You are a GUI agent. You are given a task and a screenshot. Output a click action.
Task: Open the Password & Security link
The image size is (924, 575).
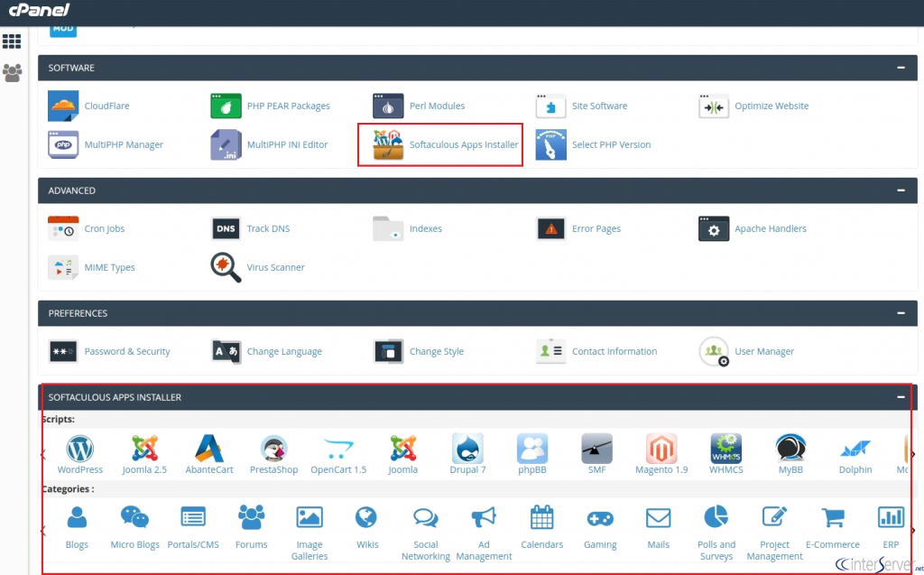(x=127, y=351)
